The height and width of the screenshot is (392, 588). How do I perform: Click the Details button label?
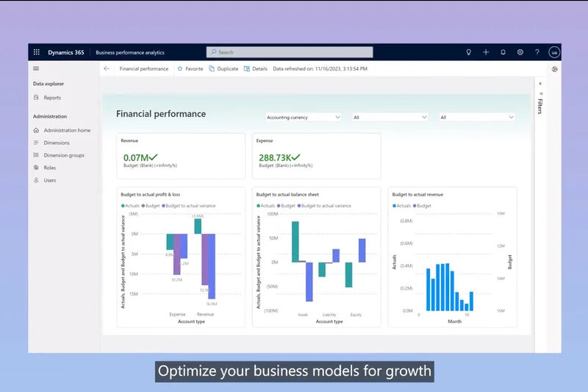coord(260,68)
